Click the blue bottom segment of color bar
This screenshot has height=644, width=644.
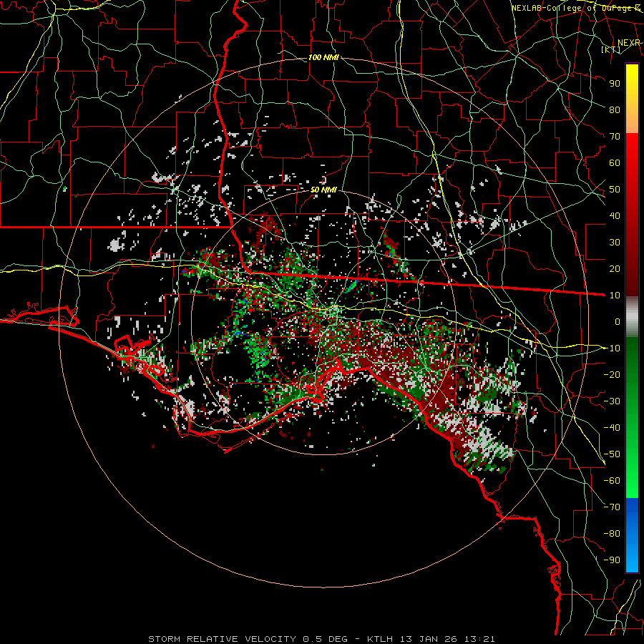click(x=632, y=535)
